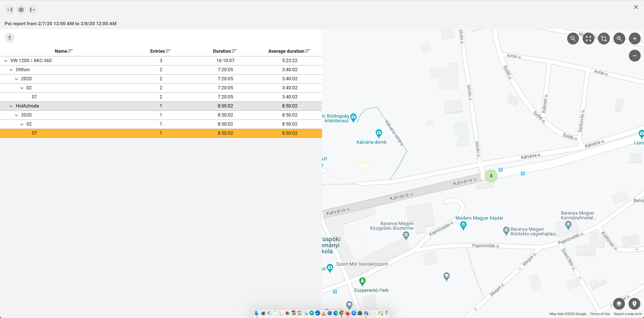Open the map search tool
The height and width of the screenshot is (318, 644).
573,39
